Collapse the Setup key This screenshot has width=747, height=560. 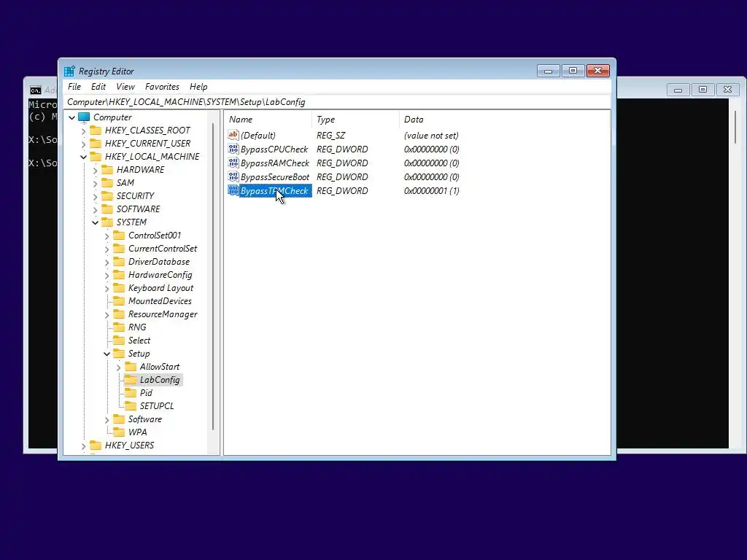coord(107,354)
